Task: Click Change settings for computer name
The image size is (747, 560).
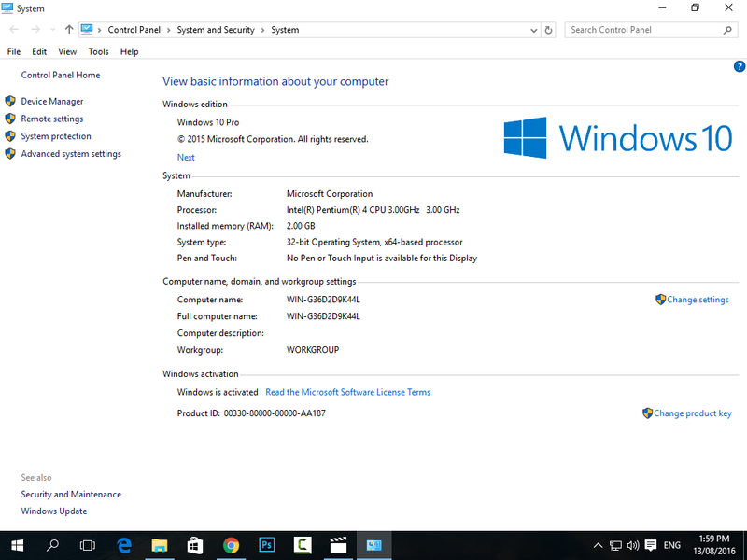Action: click(698, 300)
